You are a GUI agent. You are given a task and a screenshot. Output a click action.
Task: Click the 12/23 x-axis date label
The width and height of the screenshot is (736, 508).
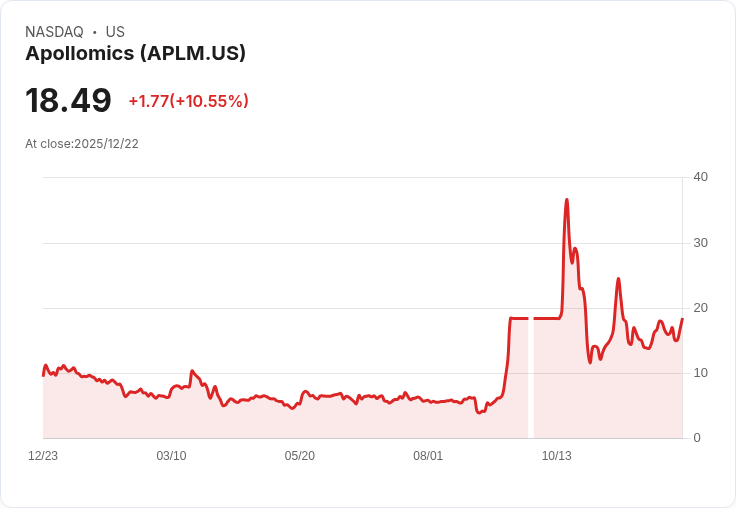pos(43,456)
